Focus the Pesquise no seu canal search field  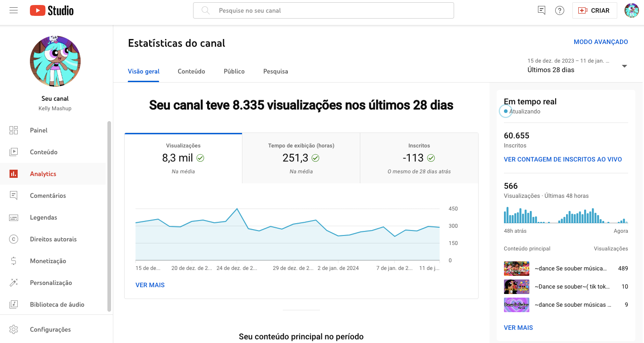tap(324, 10)
